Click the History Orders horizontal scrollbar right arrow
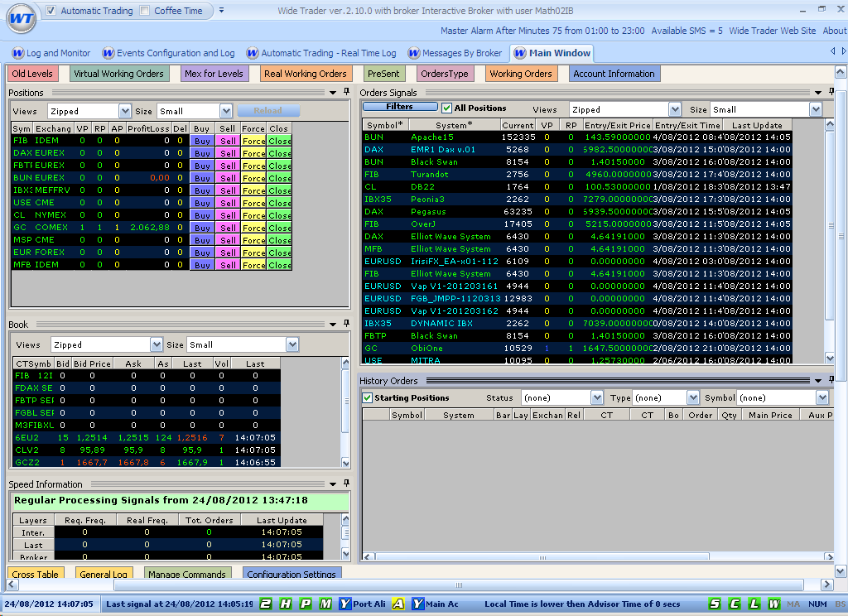 point(828,556)
